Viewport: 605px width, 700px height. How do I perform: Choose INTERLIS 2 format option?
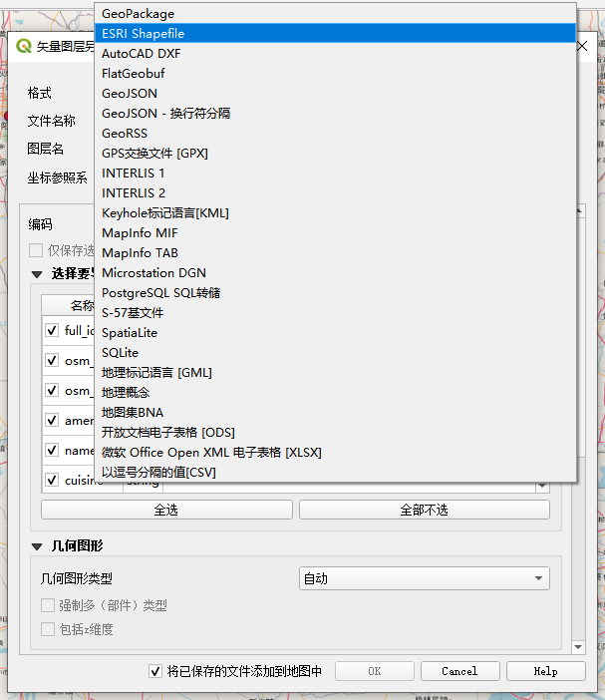335,192
